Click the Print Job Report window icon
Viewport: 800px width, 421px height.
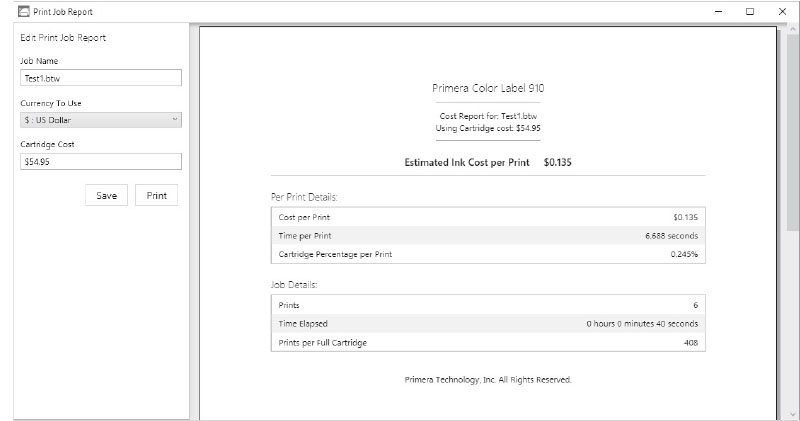click(23, 11)
